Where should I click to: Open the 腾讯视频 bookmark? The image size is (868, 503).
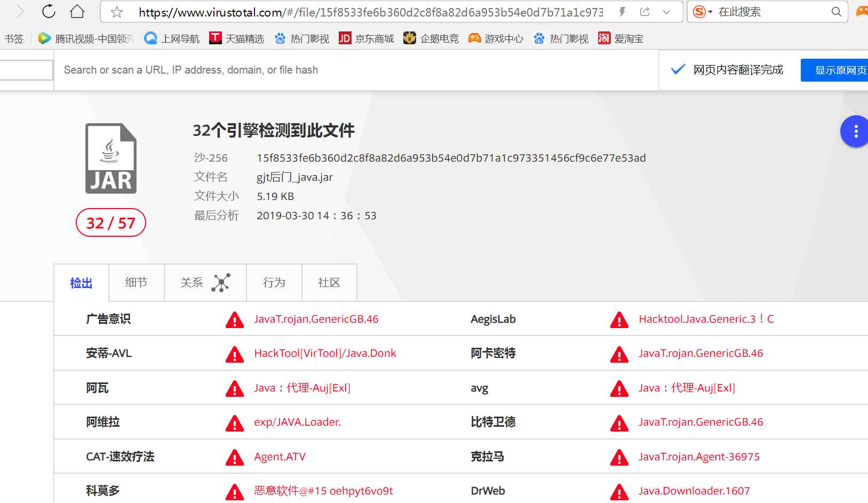click(85, 38)
